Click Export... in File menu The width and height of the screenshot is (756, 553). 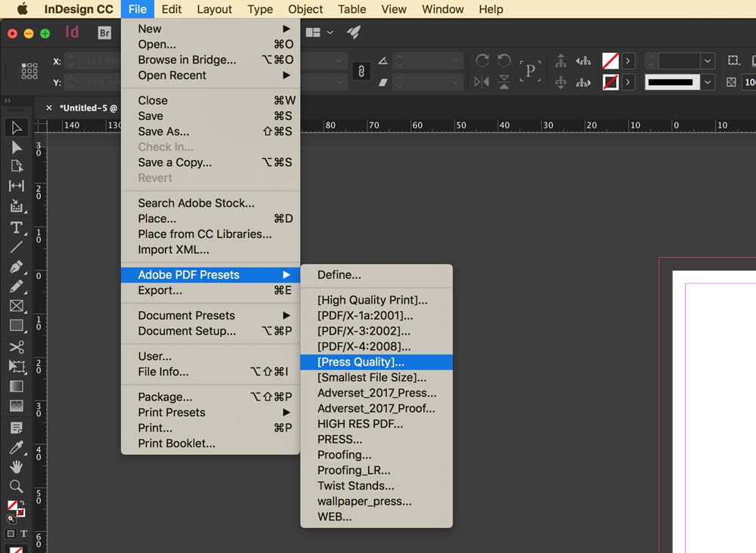click(210, 290)
